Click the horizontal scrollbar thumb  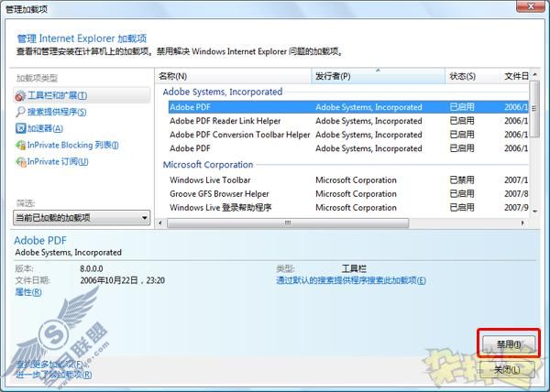288,223
